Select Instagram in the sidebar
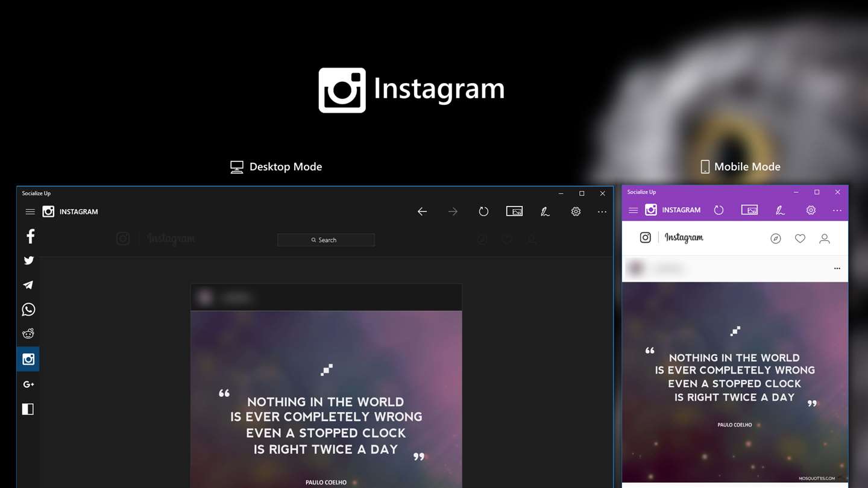868x488 pixels. [28, 359]
